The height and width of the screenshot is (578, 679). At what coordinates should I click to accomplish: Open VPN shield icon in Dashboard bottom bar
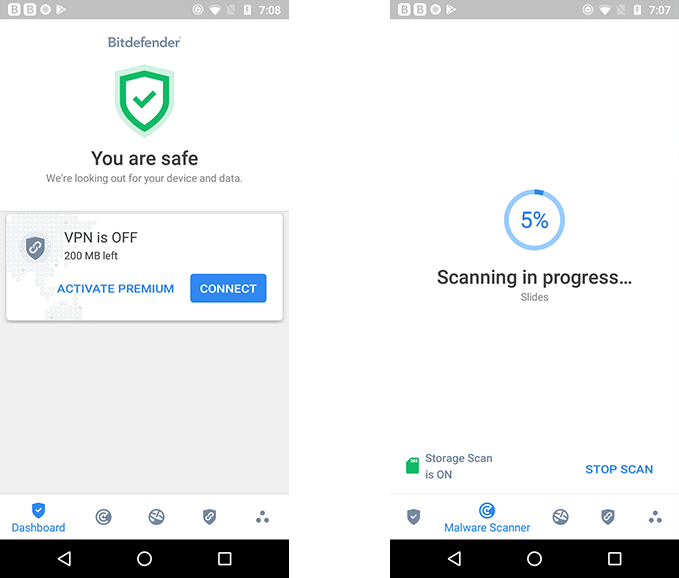(210, 517)
